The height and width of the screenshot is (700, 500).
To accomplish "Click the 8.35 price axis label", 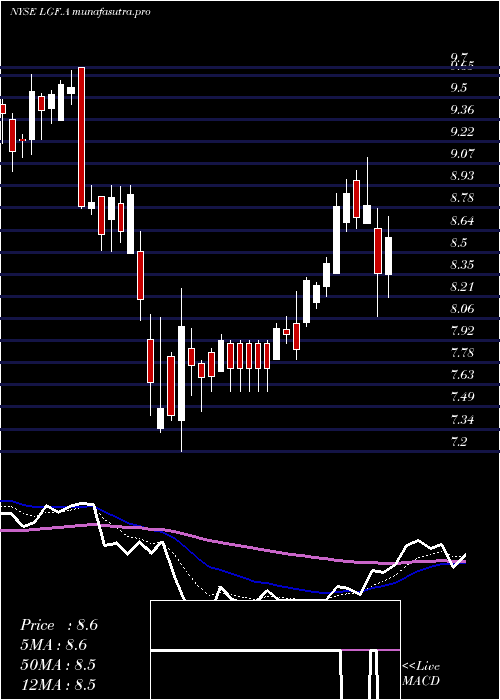I will [462, 265].
